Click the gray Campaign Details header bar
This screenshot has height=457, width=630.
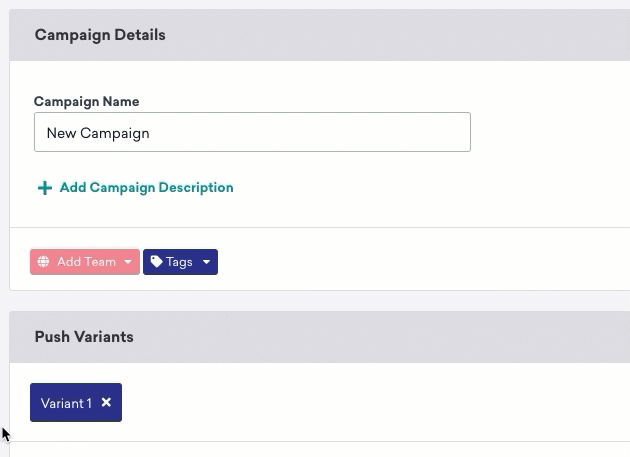point(319,35)
